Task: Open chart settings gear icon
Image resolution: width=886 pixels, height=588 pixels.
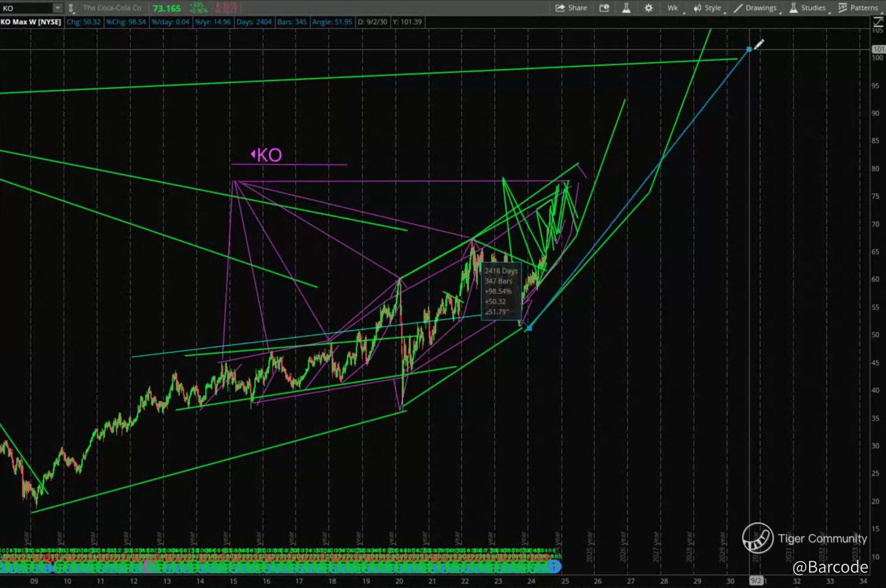Action: point(648,8)
